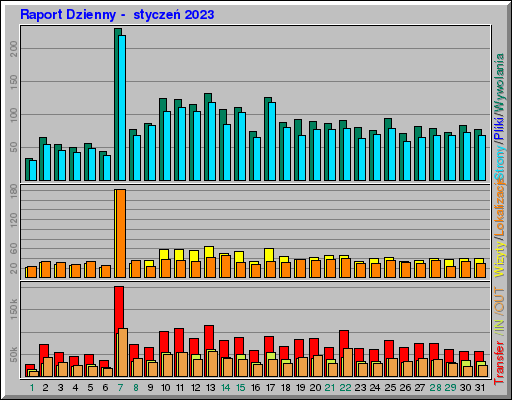This screenshot has width=512, height=400.
Task: Click the red day 22 transfer bar
Action: [x=344, y=339]
